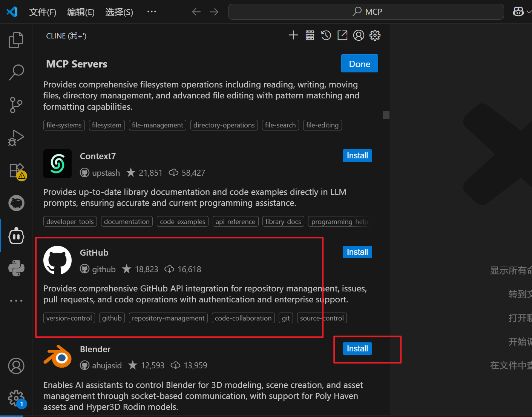Open Cline settings gear in panel header
Screen dimensions: 532x417
375,35
